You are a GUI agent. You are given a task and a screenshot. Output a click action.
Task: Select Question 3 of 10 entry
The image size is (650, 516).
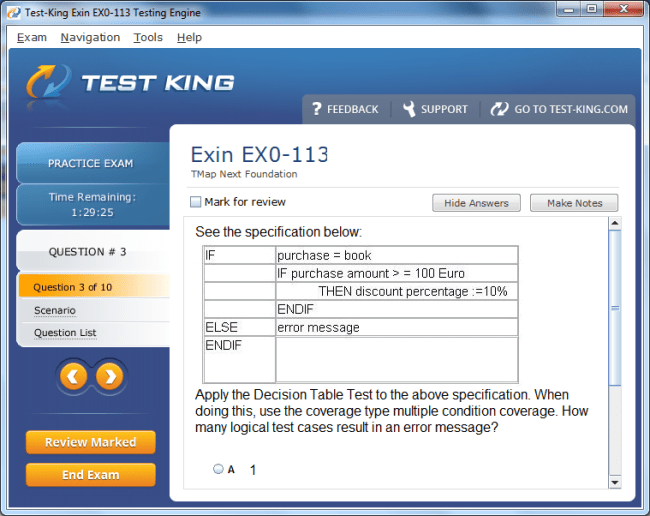click(x=94, y=287)
